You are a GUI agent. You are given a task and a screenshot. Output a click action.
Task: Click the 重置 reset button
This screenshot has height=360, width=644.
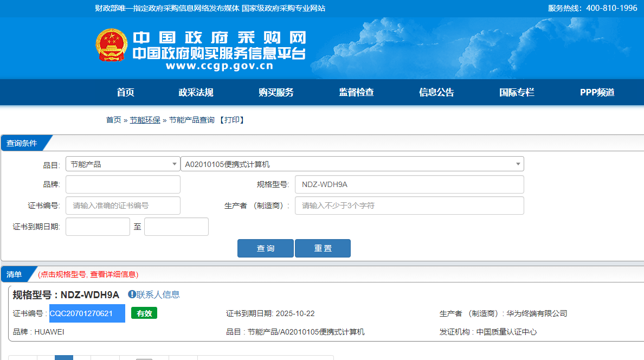pos(323,248)
